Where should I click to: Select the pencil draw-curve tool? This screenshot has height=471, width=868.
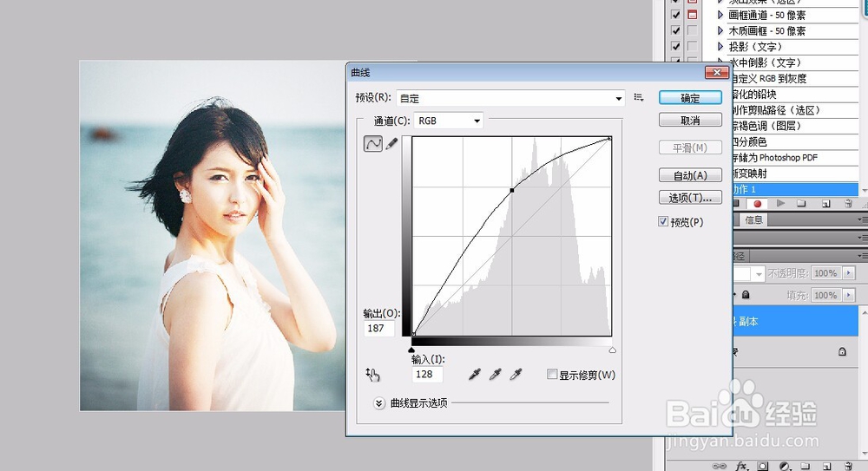391,144
